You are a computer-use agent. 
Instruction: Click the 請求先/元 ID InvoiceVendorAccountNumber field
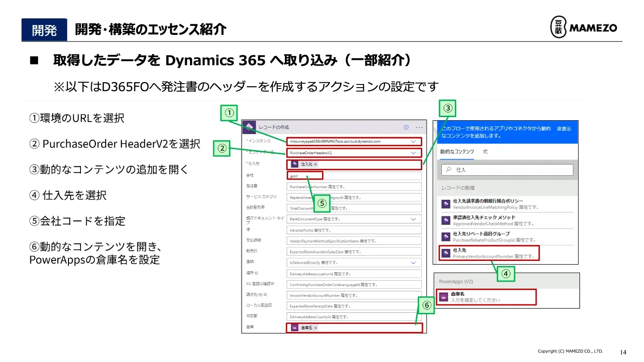[354, 295]
